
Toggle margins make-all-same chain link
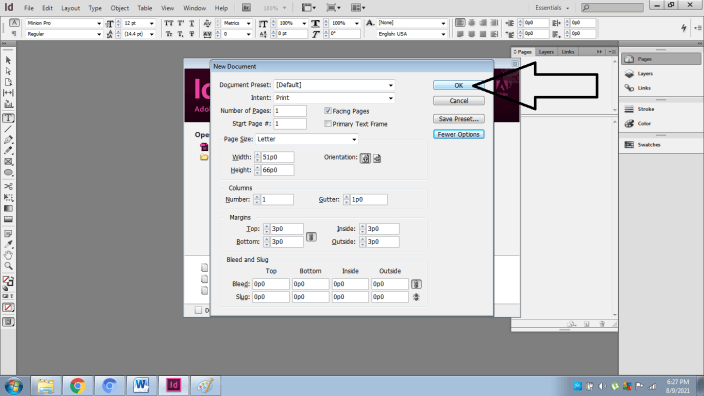pos(311,237)
